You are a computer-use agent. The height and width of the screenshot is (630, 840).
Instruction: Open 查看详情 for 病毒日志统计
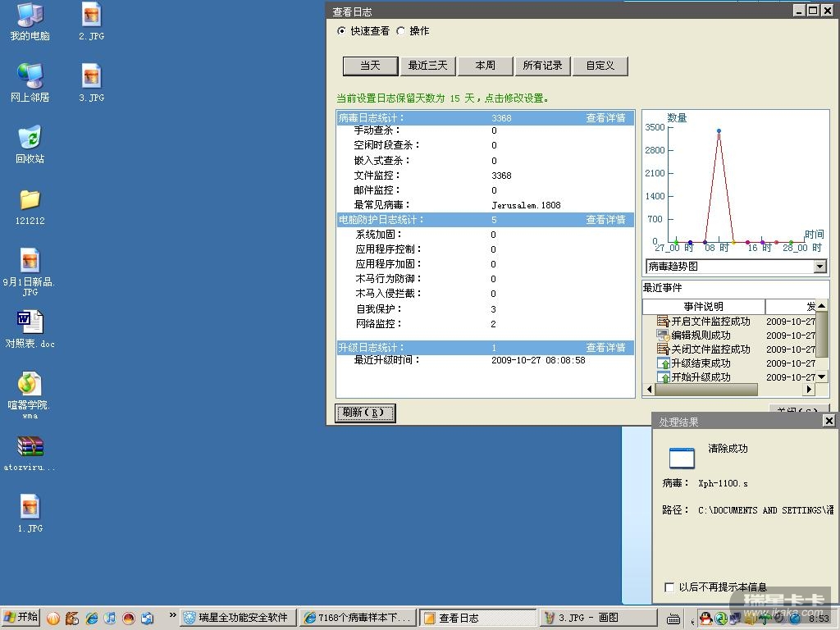coord(605,118)
